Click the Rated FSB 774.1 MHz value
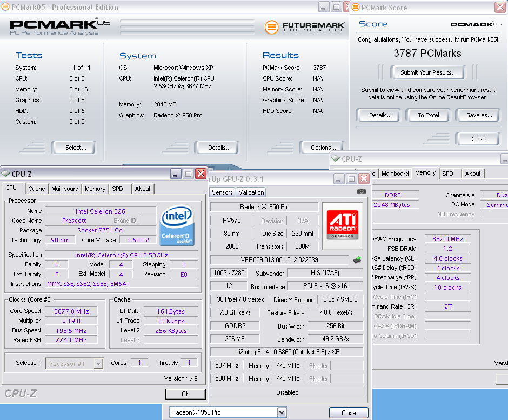Image resolution: width=508 pixels, height=420 pixels. [71, 340]
